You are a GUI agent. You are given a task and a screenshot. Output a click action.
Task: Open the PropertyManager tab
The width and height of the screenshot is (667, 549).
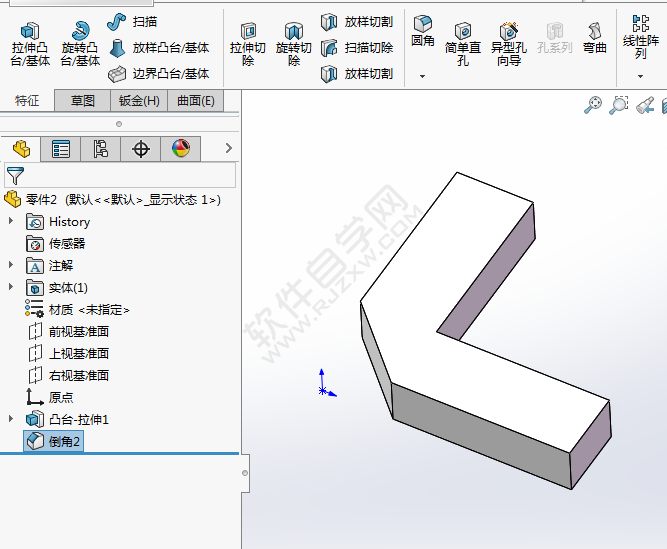click(60, 149)
